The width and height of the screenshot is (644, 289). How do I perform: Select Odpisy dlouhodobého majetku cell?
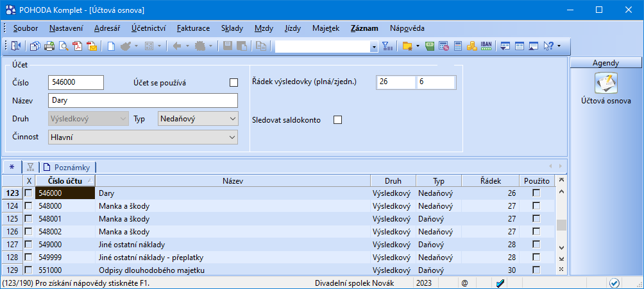(x=233, y=270)
